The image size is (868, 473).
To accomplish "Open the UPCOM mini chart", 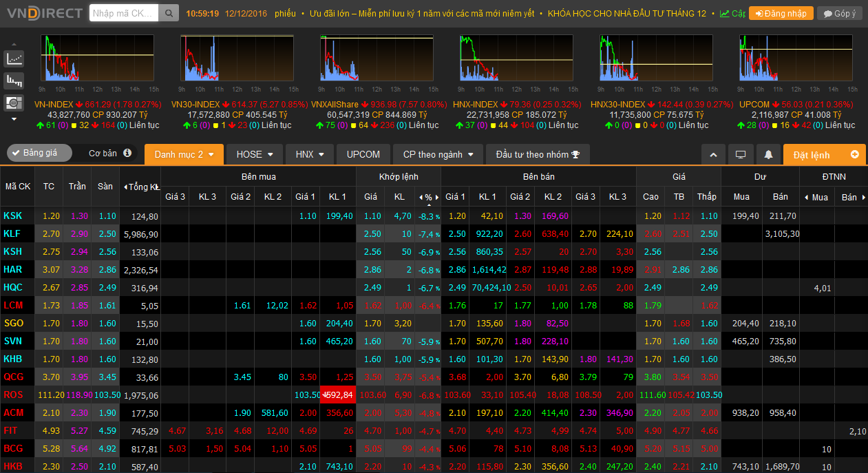I will [x=797, y=59].
